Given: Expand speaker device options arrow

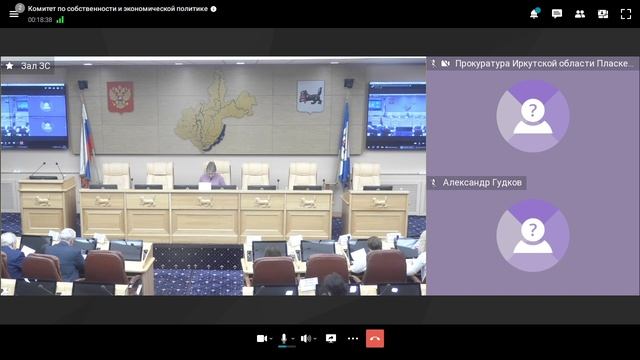Looking at the screenshot, I should click(315, 339).
